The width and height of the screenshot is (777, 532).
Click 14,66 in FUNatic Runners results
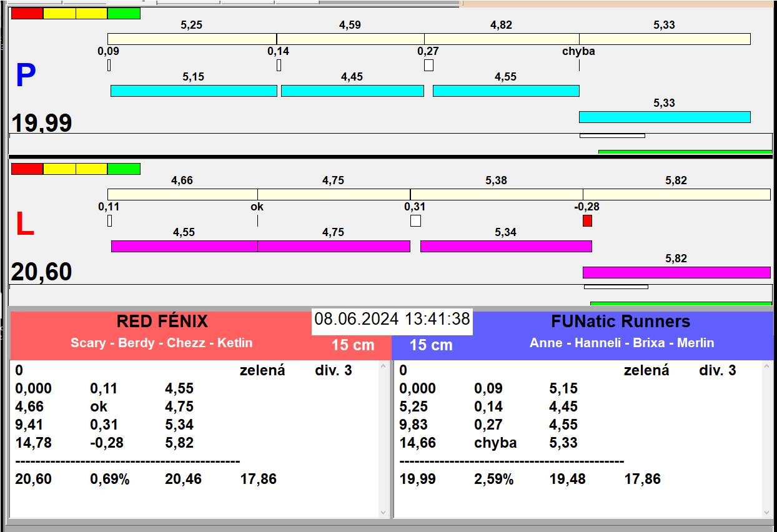(417, 443)
